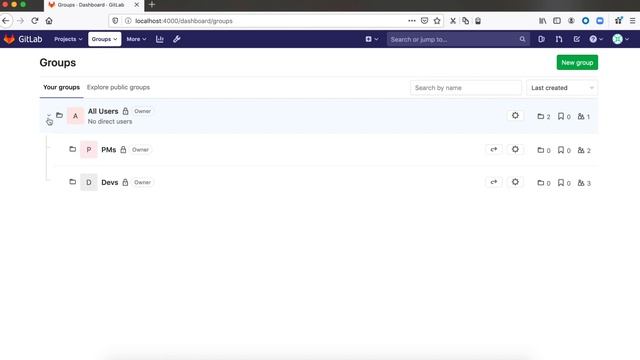The height and width of the screenshot is (360, 640).
Task: Click the No direct users text
Action: click(x=110, y=122)
